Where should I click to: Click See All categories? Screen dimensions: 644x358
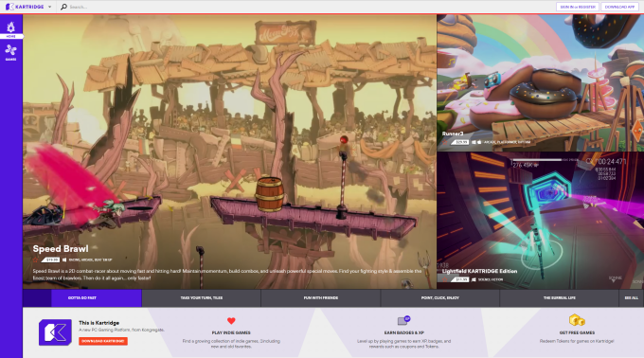coord(632,298)
